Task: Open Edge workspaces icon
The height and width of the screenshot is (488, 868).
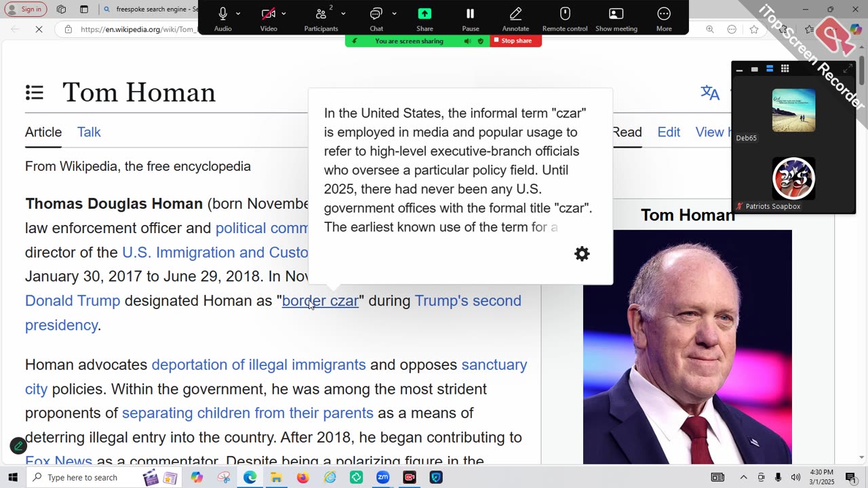Action: (61, 9)
